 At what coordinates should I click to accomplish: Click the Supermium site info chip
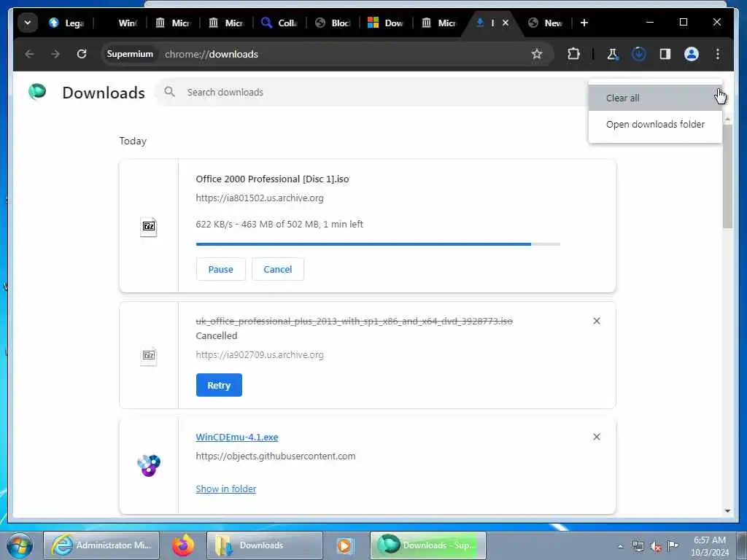130,54
